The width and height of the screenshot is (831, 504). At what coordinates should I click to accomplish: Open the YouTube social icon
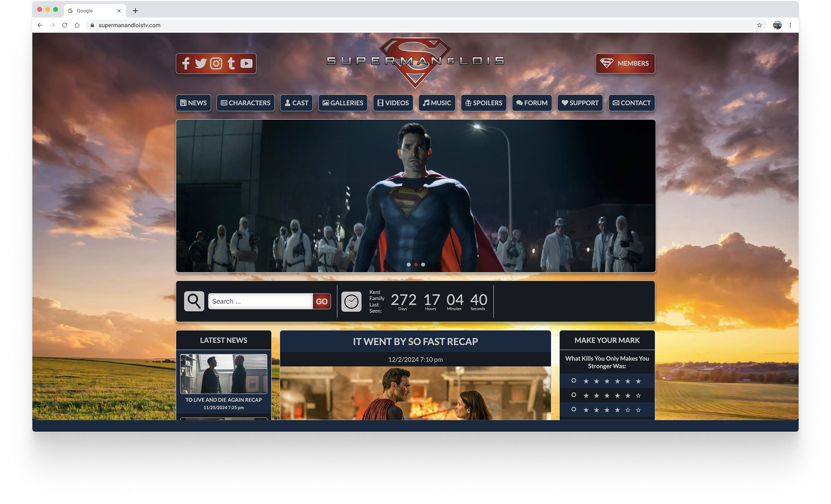[x=247, y=63]
